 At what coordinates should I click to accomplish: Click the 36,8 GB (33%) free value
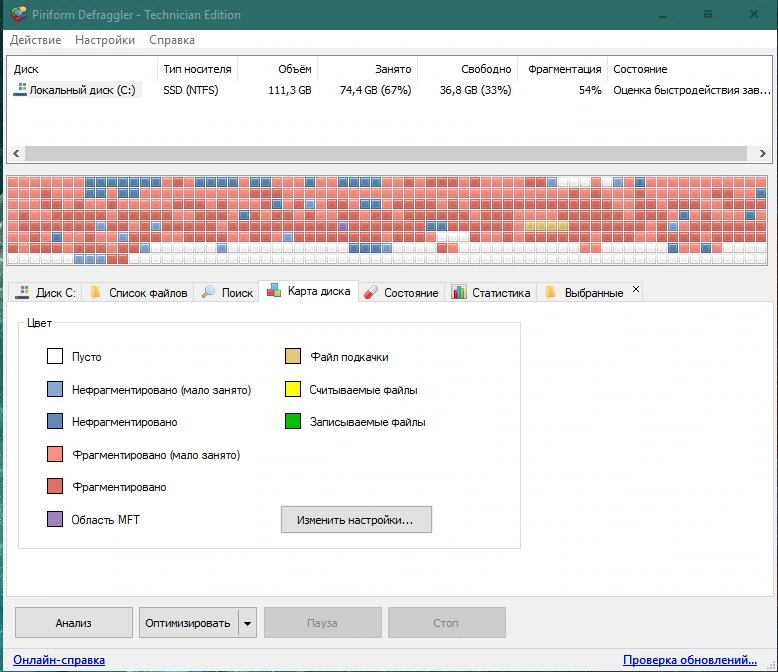[475, 90]
